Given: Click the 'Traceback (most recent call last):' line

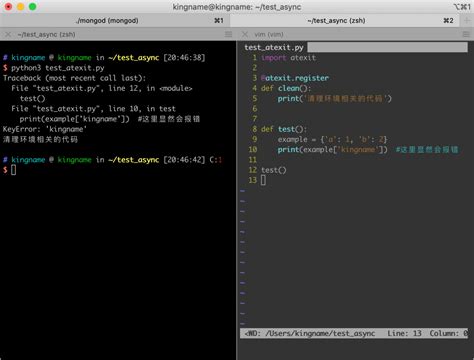Looking at the screenshot, I should coord(74,78).
